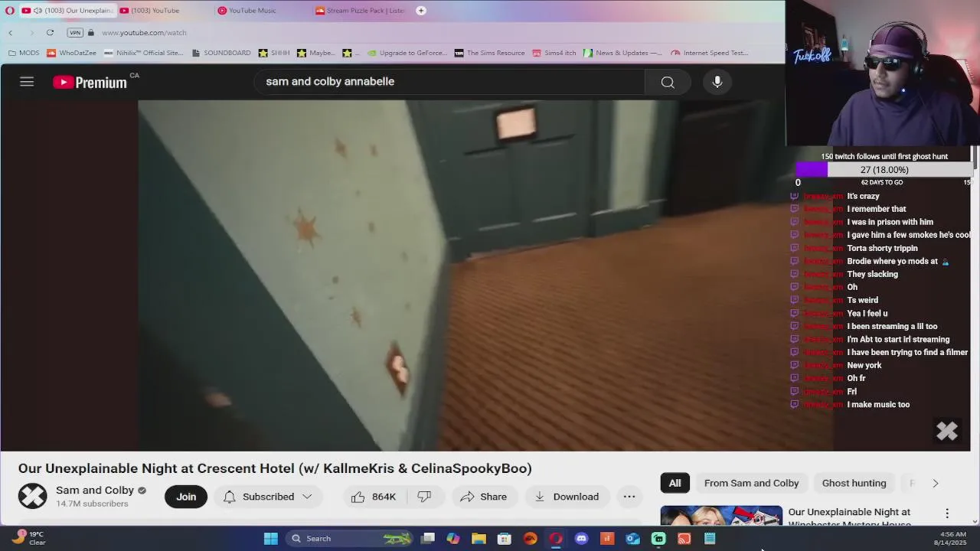Open the SOUNDBOARD bookmark
This screenshot has width=980, height=551.
221,53
